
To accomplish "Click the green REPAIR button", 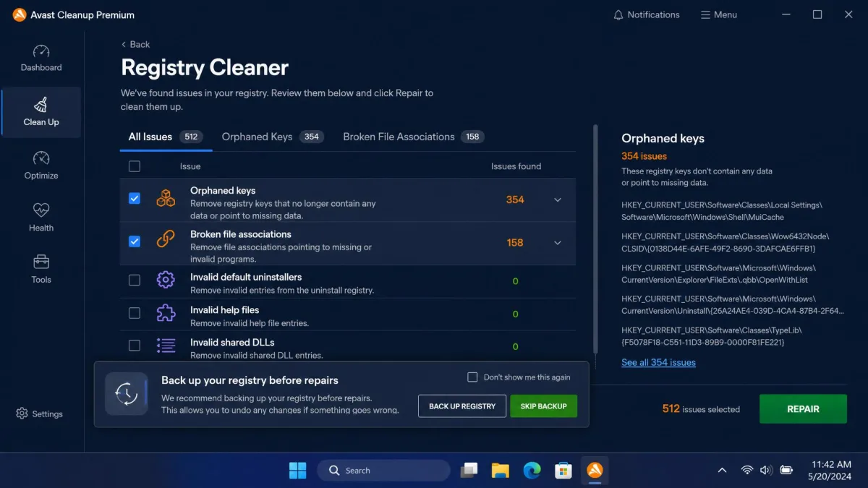I will (x=803, y=408).
